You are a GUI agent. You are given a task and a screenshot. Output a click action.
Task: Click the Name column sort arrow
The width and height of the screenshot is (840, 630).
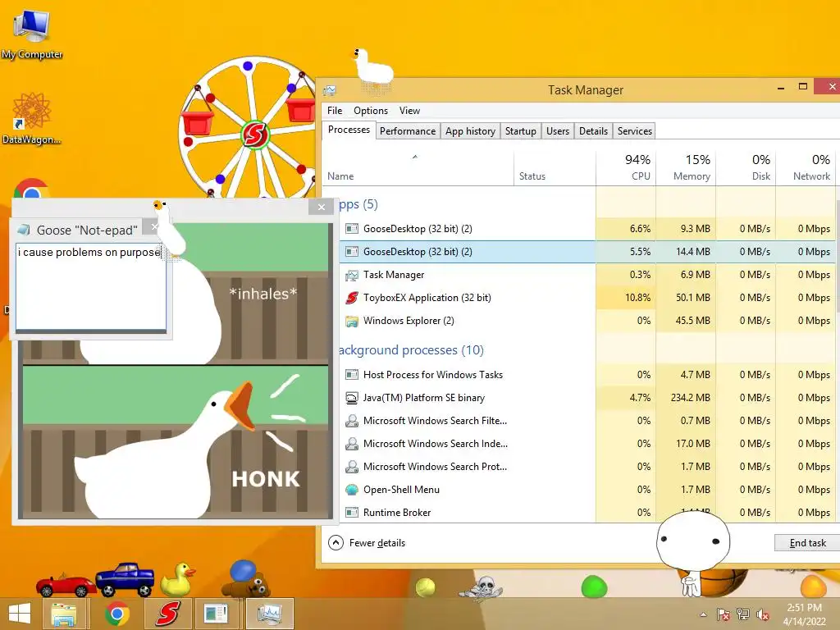(x=414, y=157)
